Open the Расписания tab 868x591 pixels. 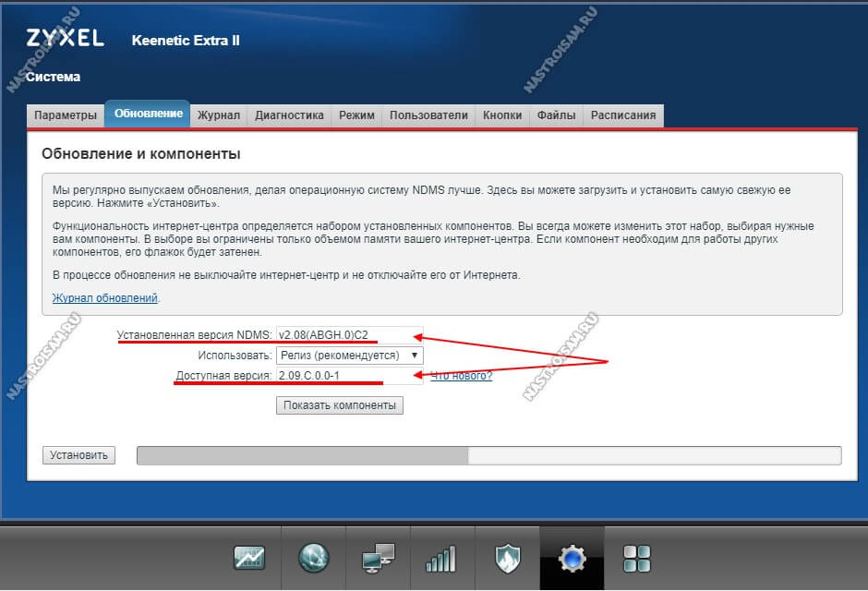pos(622,115)
